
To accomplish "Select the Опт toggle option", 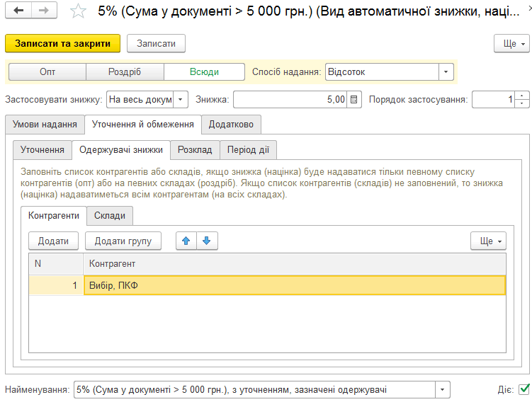I will tap(47, 72).
